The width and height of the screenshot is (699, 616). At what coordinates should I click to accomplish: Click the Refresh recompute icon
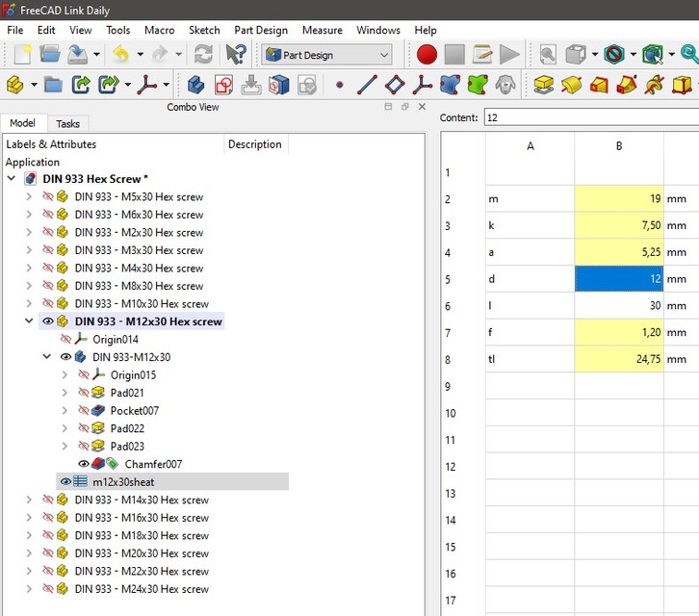click(x=203, y=55)
